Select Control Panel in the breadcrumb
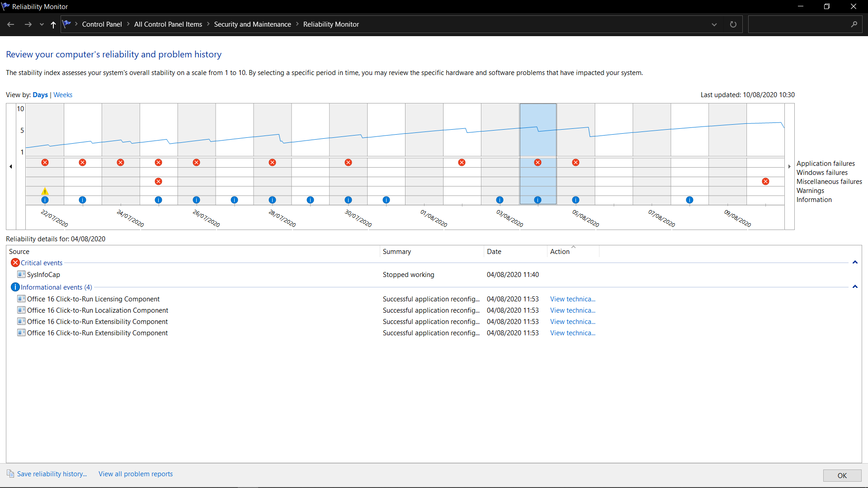This screenshot has height=488, width=868. [x=102, y=24]
